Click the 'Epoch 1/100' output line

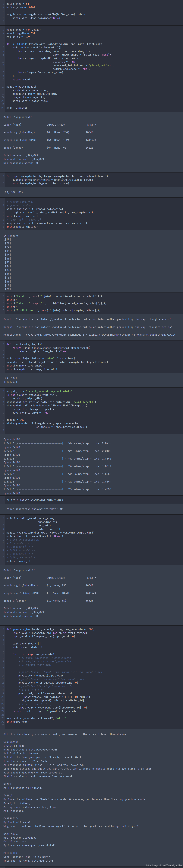tap(11, 439)
